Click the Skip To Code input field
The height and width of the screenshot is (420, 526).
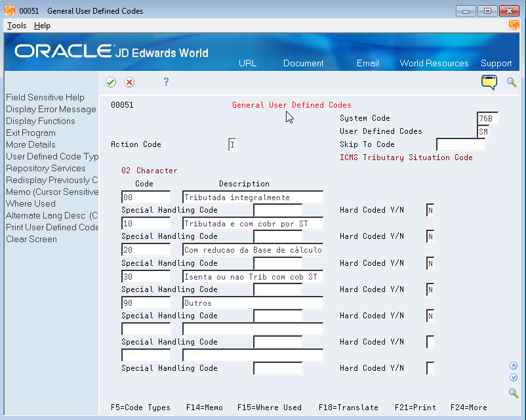click(x=460, y=144)
